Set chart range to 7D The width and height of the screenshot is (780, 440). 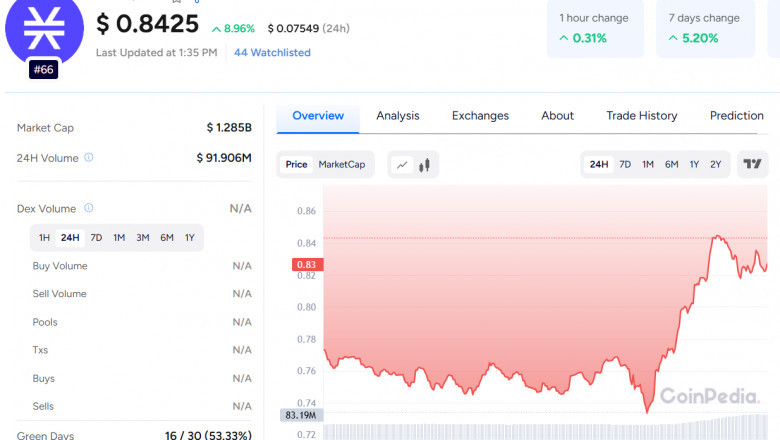[x=625, y=165]
